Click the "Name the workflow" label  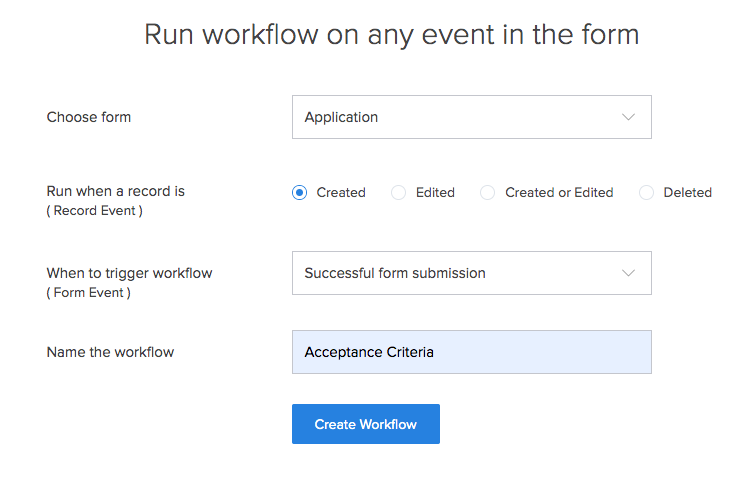pos(110,352)
